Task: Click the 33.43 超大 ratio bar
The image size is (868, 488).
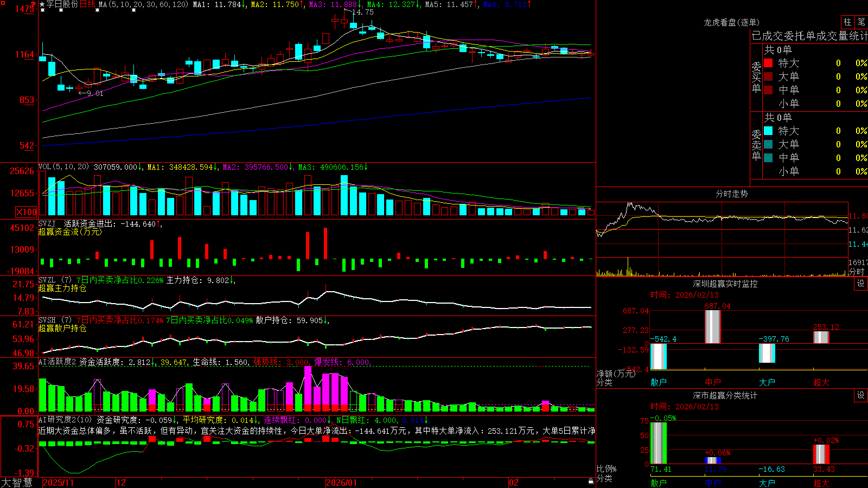Action: tap(821, 454)
